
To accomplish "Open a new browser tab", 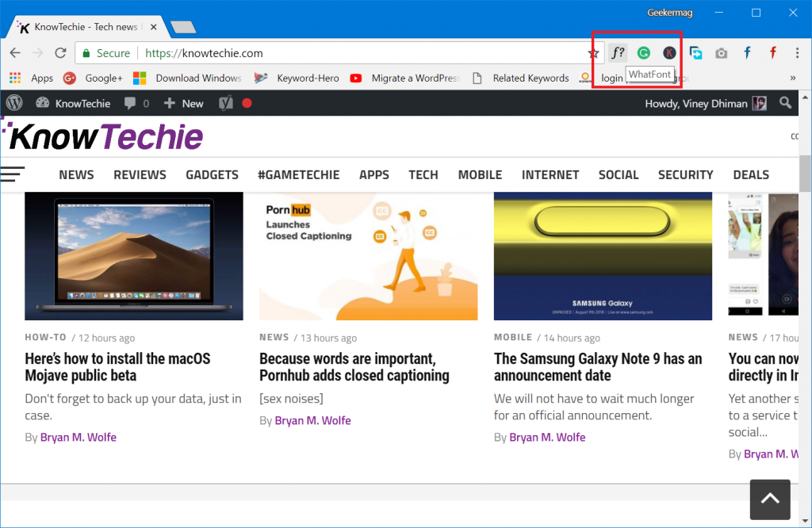I will coord(183,27).
